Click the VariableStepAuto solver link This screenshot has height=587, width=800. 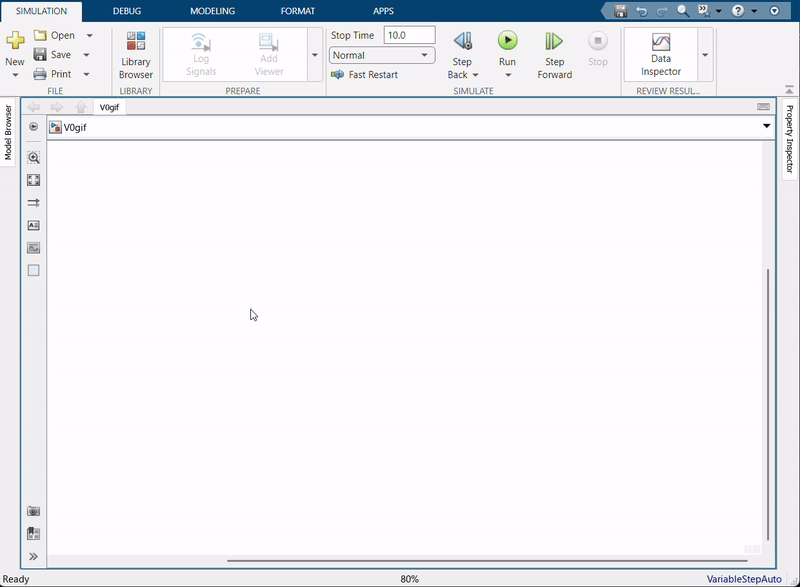(x=744, y=579)
